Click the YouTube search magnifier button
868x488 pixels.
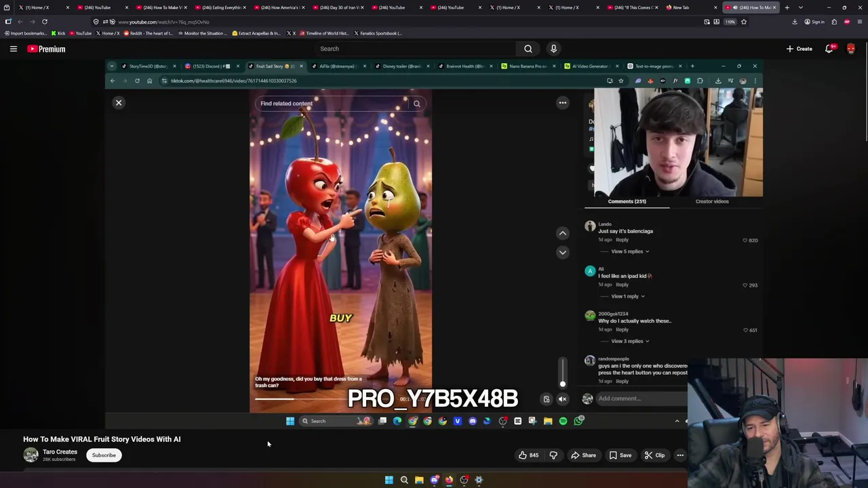click(x=528, y=49)
